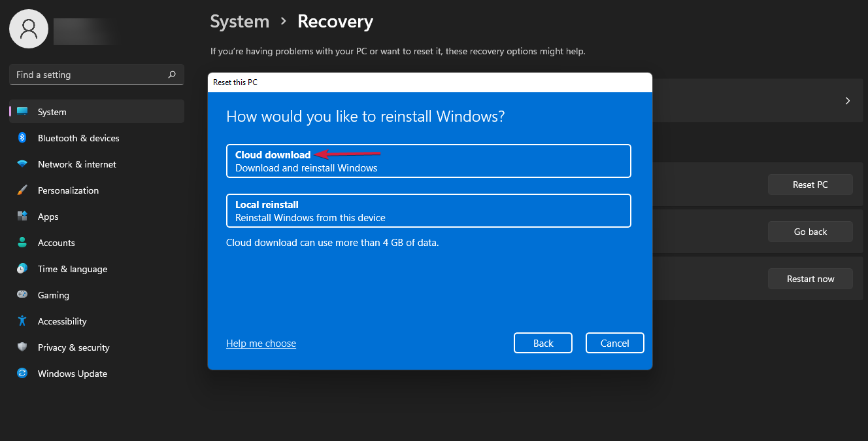Viewport: 868px width, 441px height.
Task: Click the user profile avatar
Action: pos(28,28)
